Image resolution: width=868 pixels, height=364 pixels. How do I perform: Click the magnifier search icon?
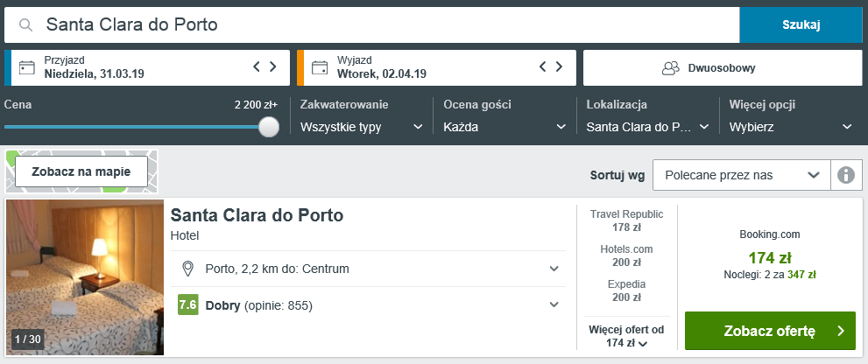click(x=25, y=25)
